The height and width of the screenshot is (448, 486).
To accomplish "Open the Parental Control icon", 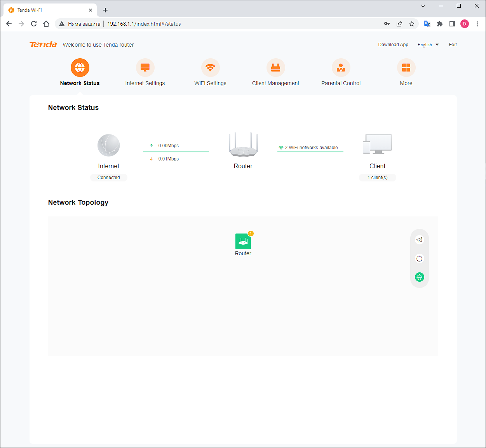I will pyautogui.click(x=341, y=68).
